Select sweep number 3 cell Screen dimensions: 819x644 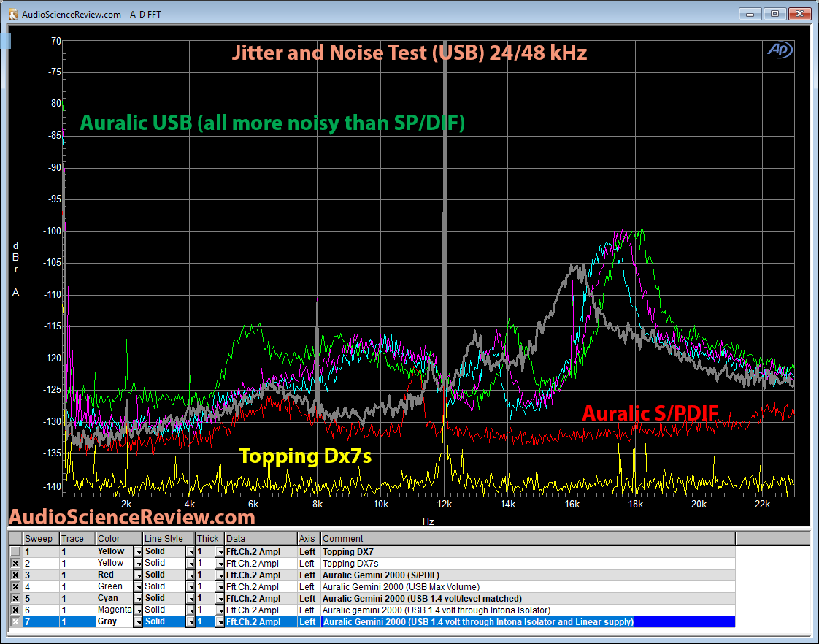[x=41, y=575]
